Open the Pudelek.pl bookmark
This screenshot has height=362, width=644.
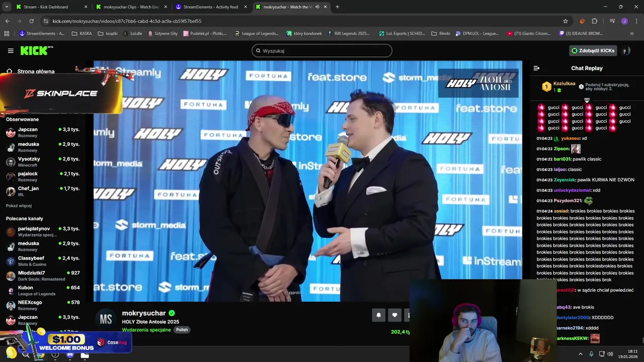click(205, 34)
